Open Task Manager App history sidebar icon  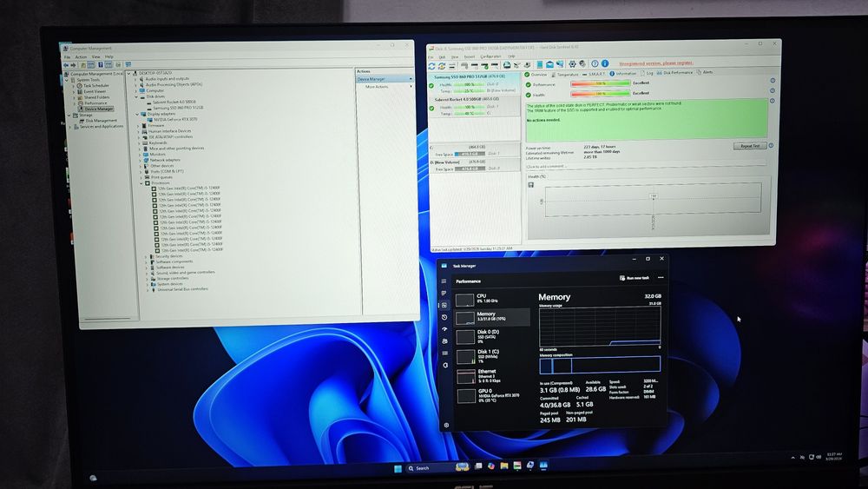tap(444, 317)
